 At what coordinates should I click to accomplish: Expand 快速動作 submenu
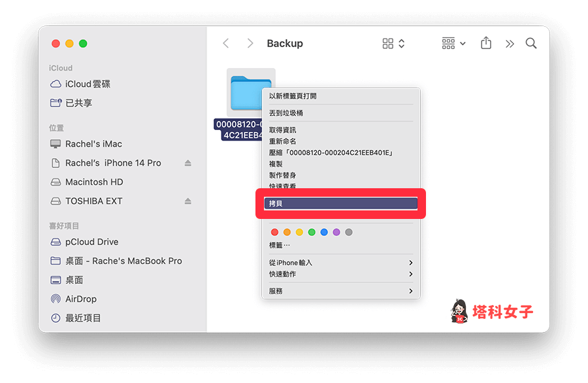tap(341, 274)
